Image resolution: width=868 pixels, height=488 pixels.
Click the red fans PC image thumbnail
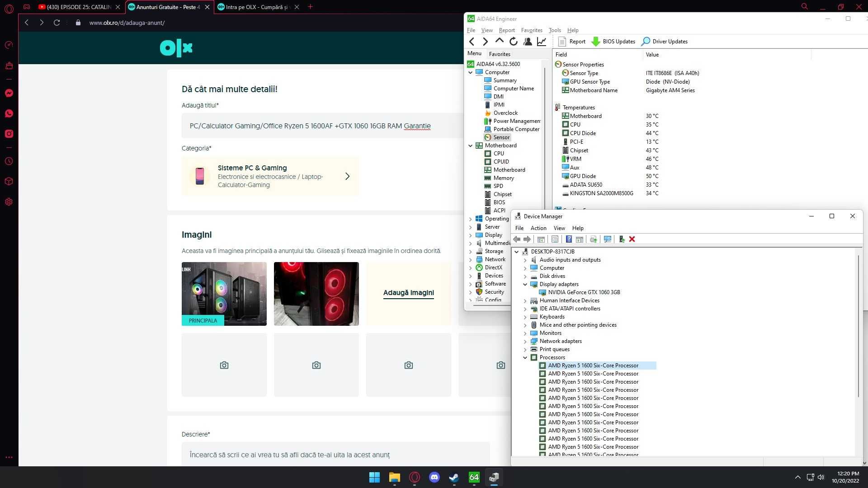pos(316,294)
